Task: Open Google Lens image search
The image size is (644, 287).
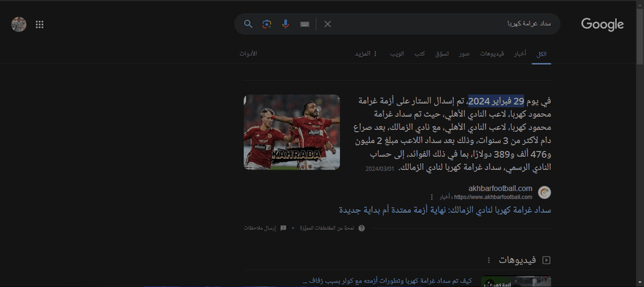Action: pos(267,24)
